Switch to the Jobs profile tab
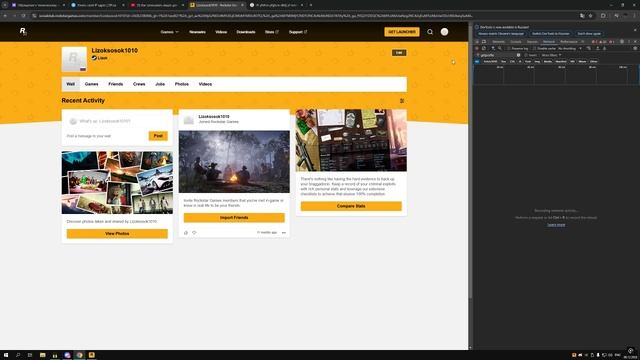Viewport: 640px width, 360px height. pos(160,84)
